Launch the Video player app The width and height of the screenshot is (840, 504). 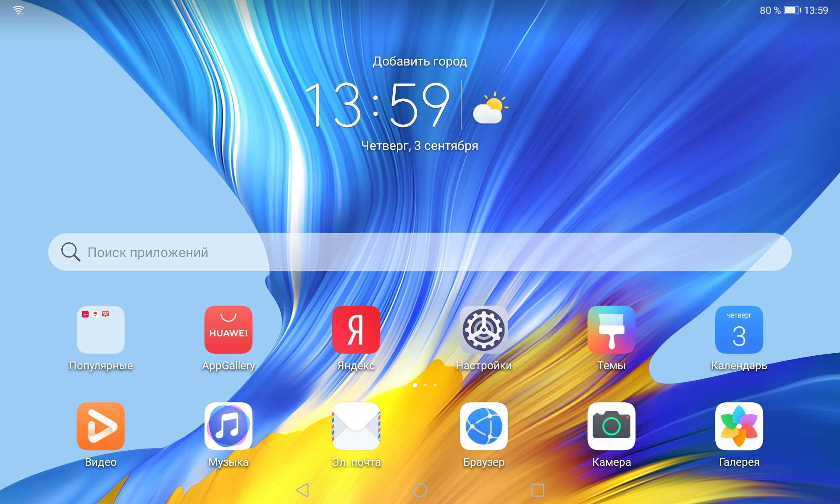click(100, 426)
